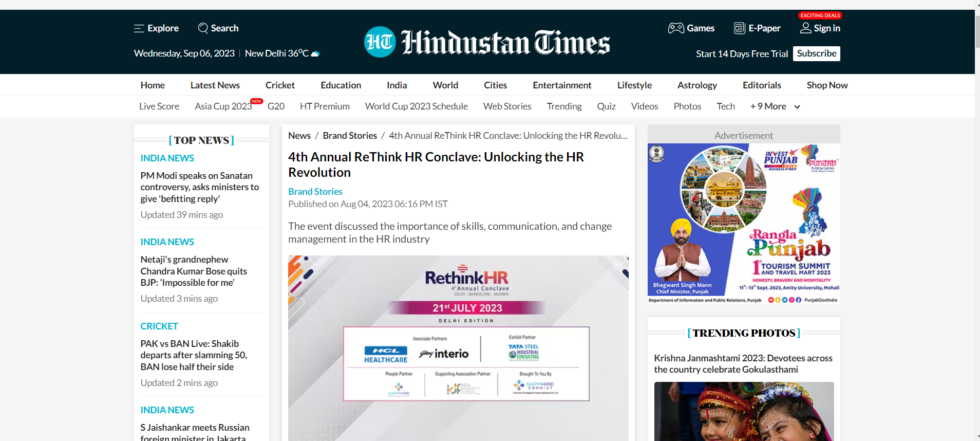
Task: Open Krishna Janmashtami 2023 photo story
Action: pyautogui.click(x=743, y=364)
